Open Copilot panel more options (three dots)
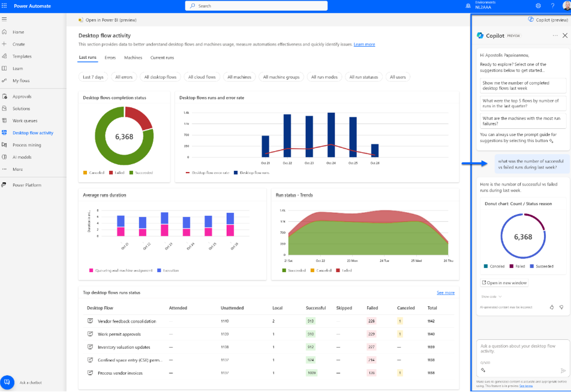Viewport: 571px width, 392px height. (x=555, y=35)
